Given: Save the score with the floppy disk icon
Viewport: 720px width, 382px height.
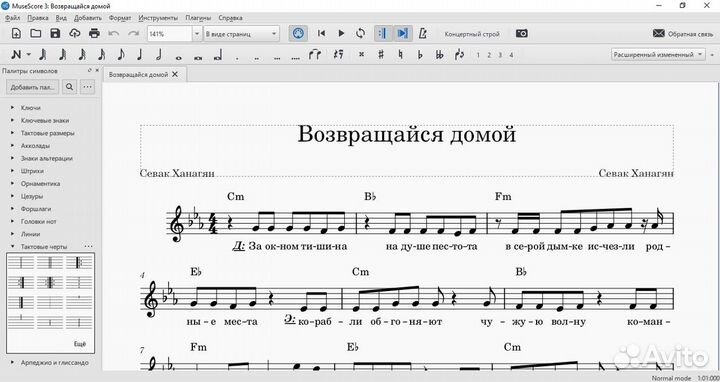Looking at the screenshot, I should [x=55, y=34].
